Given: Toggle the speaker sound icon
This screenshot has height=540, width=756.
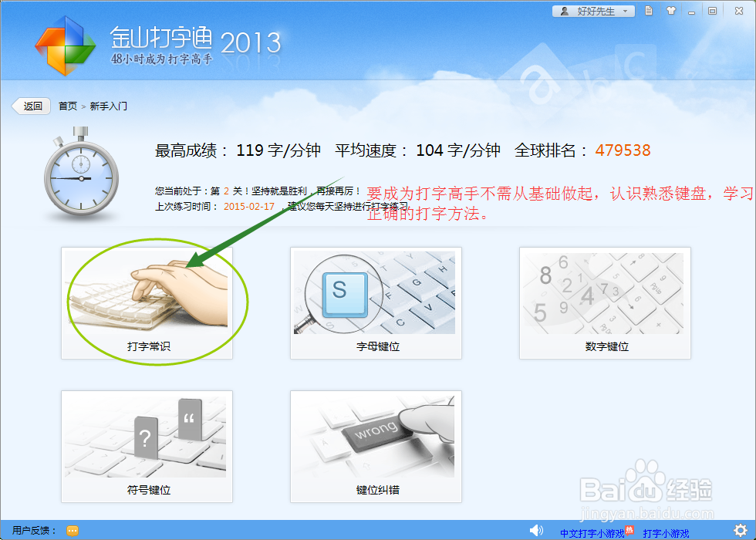Looking at the screenshot, I should pos(536,531).
